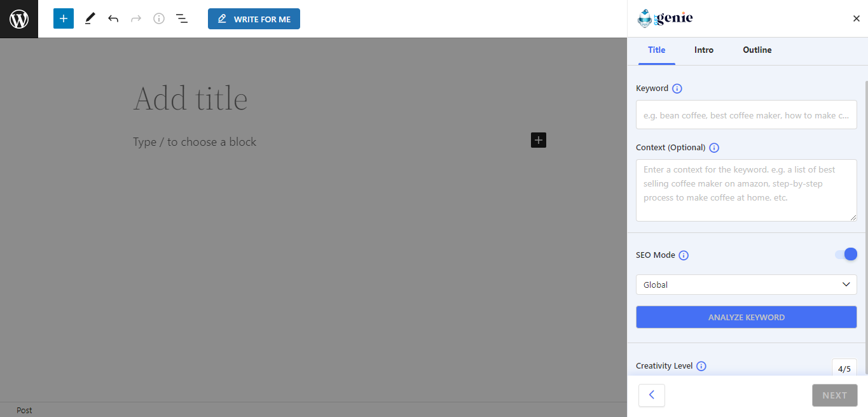Click the ANALYZE KEYWORD button
The image size is (868, 417).
click(x=747, y=317)
